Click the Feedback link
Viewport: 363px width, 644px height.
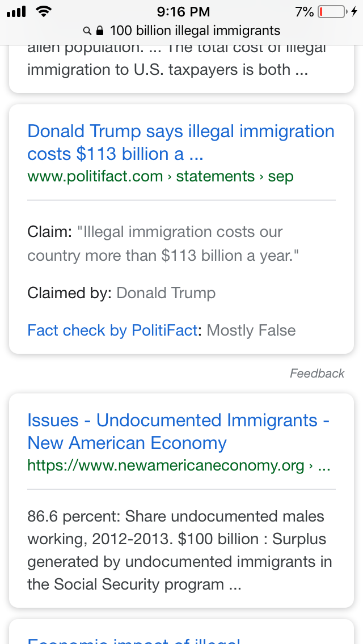click(x=317, y=373)
